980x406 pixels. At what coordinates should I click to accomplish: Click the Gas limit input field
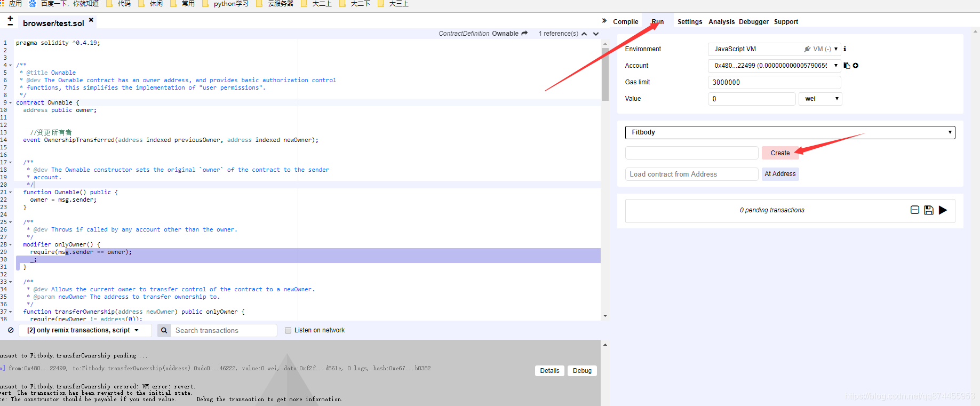click(x=775, y=82)
